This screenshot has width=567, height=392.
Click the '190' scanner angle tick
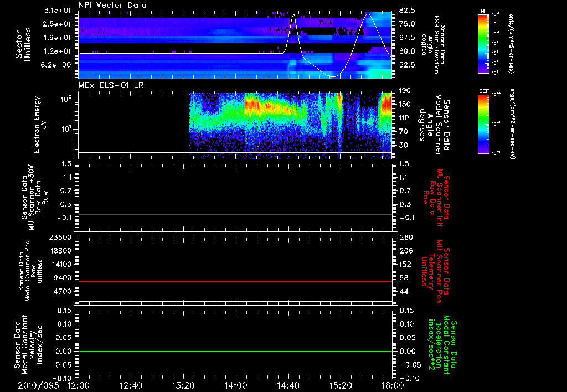pos(405,91)
